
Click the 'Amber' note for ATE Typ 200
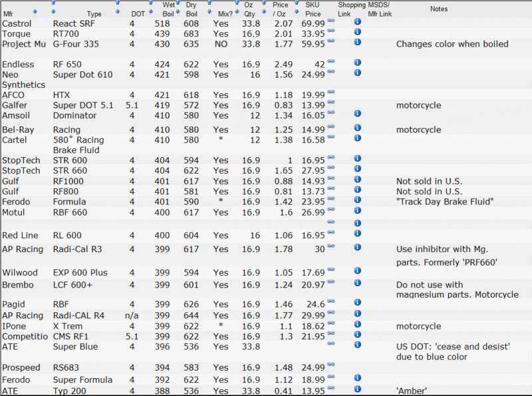pyautogui.click(x=412, y=391)
